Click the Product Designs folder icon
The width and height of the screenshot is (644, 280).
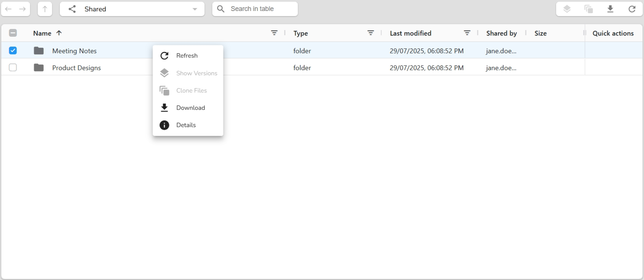pyautogui.click(x=39, y=68)
